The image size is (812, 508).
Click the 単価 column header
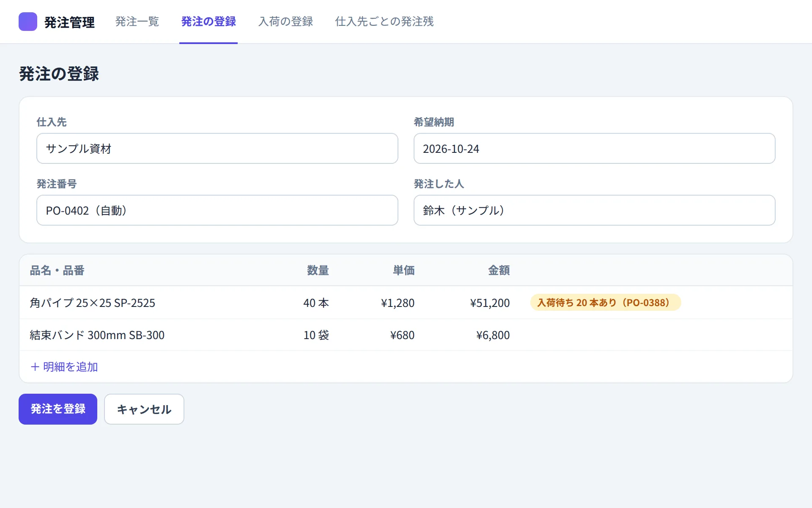point(404,270)
